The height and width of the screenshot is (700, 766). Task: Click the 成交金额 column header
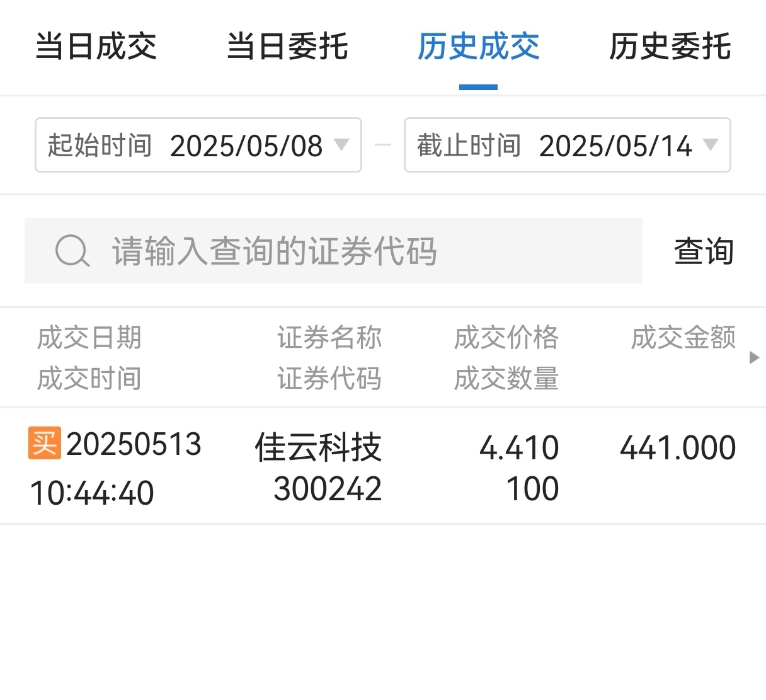[683, 338]
